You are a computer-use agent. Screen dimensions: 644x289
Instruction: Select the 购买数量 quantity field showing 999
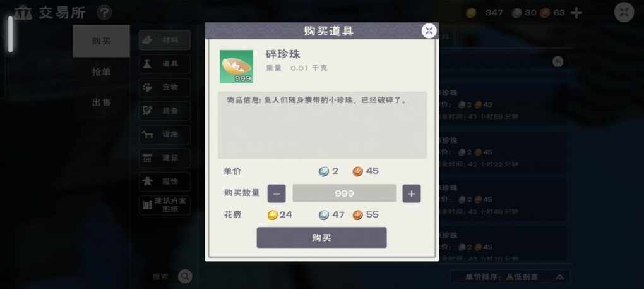click(344, 194)
